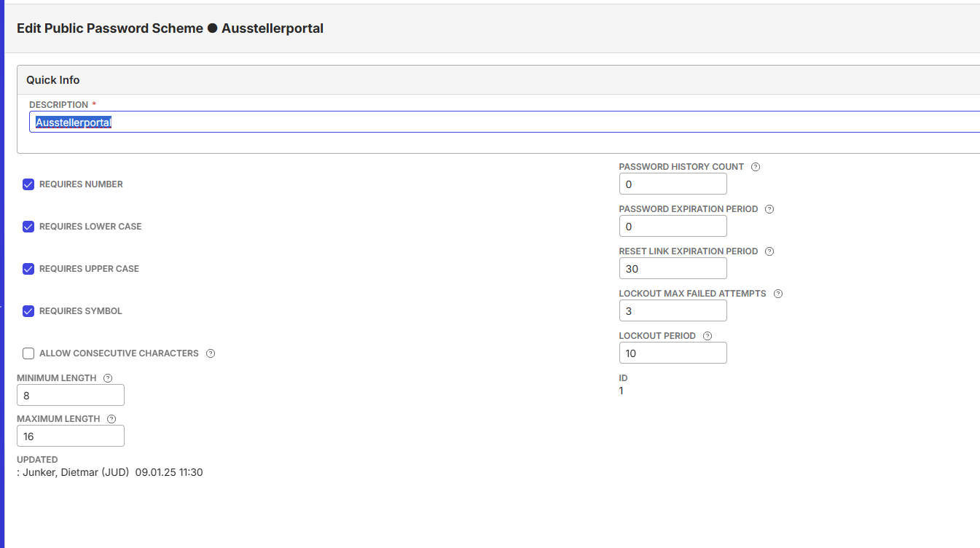
Task: Uncheck the Requires Symbol checkbox
Action: 28,311
